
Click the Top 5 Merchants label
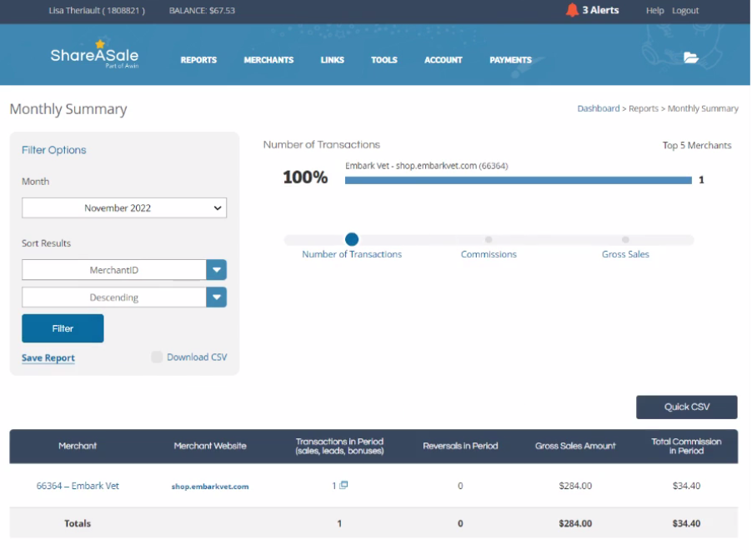click(697, 145)
